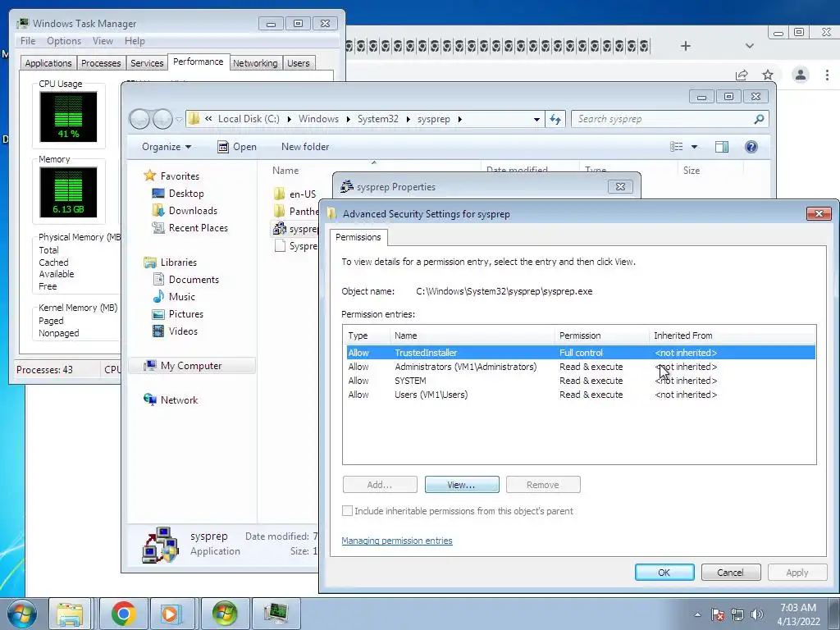Toggle Include inheritable permissions checkbox
Screen dimensions: 840x630
click(x=347, y=510)
